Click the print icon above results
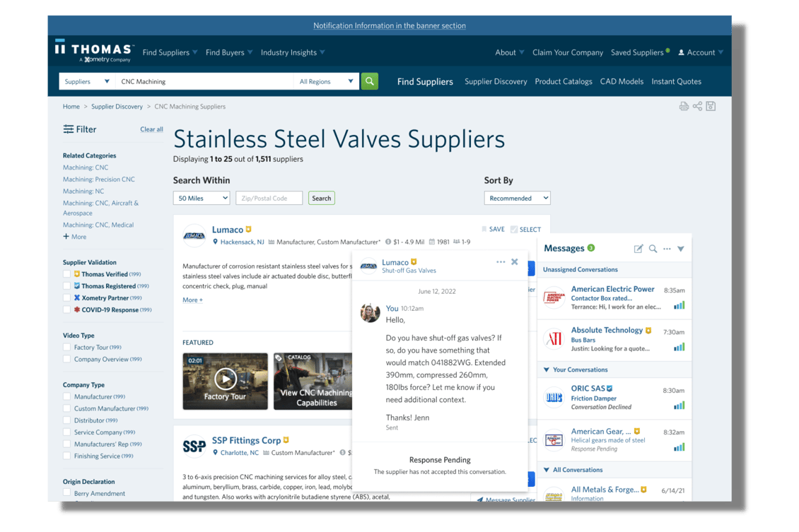 tap(684, 107)
